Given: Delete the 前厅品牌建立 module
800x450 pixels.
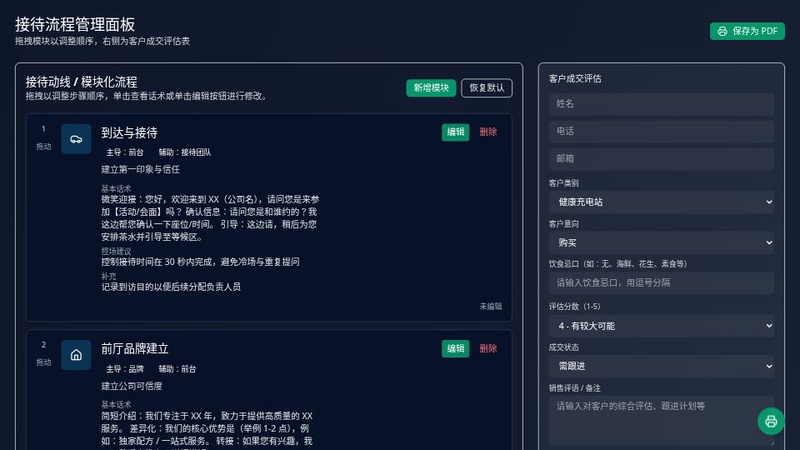Looking at the screenshot, I should click(x=488, y=349).
